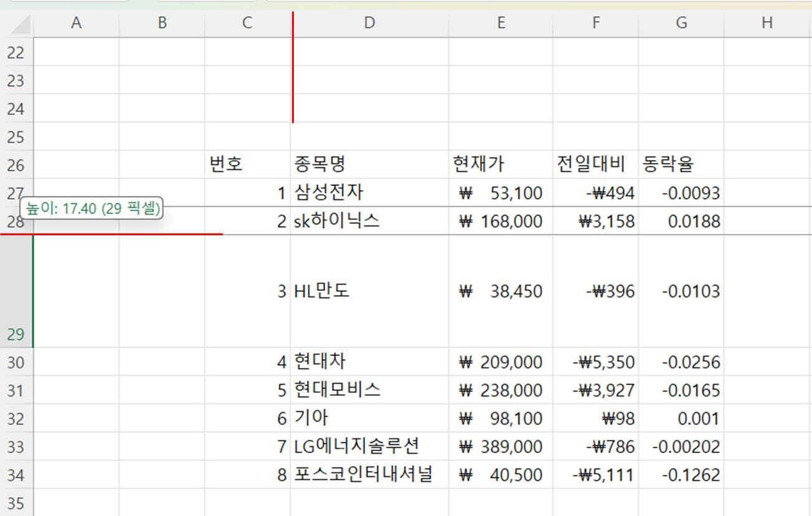Click the 종목명 header cell
The image size is (812, 516).
[369, 164]
